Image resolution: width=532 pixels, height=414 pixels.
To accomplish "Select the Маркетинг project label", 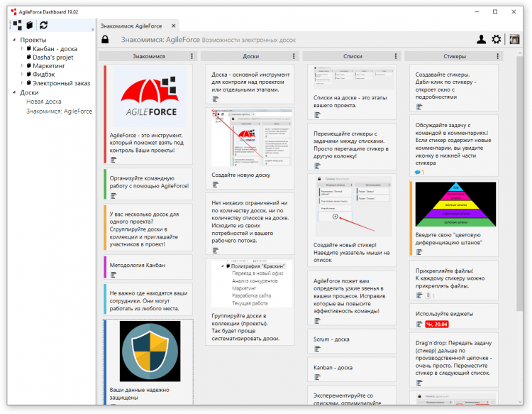I will coord(48,66).
